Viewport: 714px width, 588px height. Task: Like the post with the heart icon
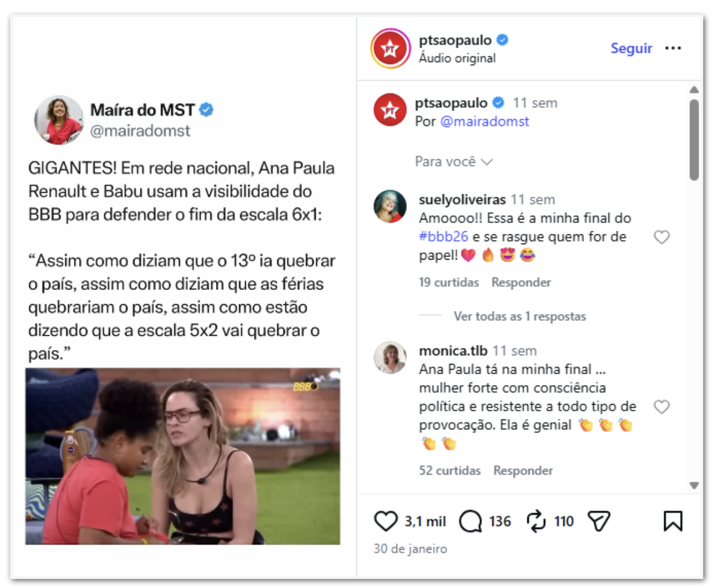pos(386,522)
